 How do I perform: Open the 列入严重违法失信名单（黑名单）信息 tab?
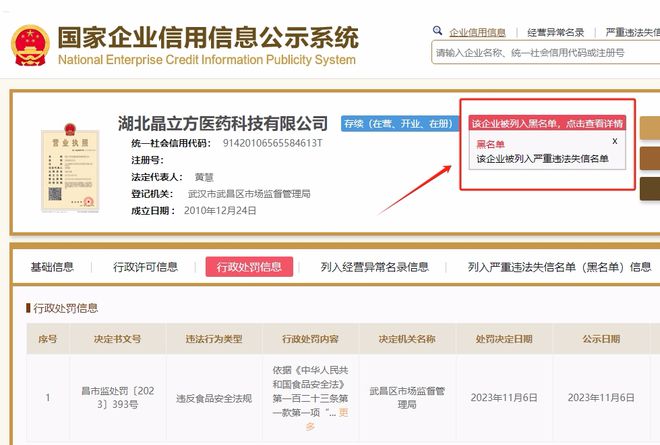[559, 267]
